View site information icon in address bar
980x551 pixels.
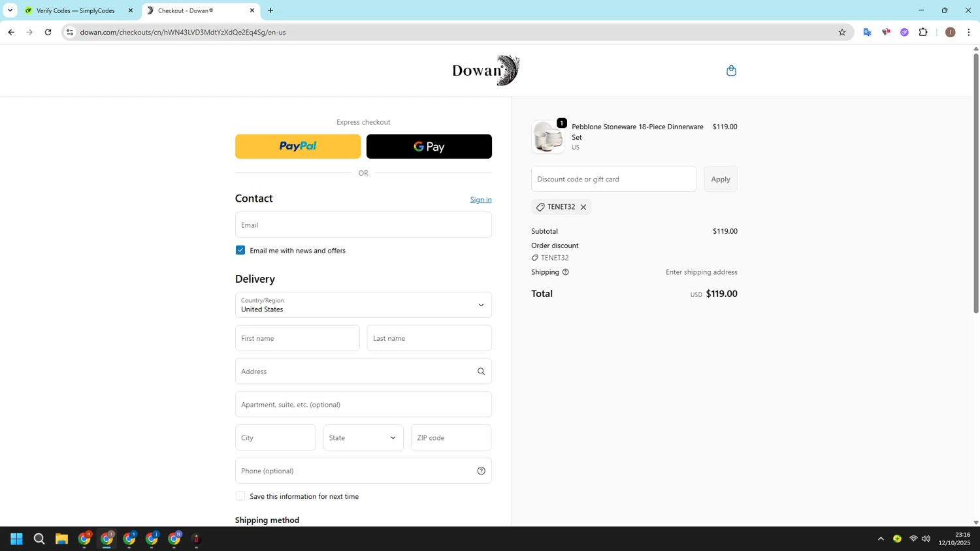pyautogui.click(x=70, y=32)
